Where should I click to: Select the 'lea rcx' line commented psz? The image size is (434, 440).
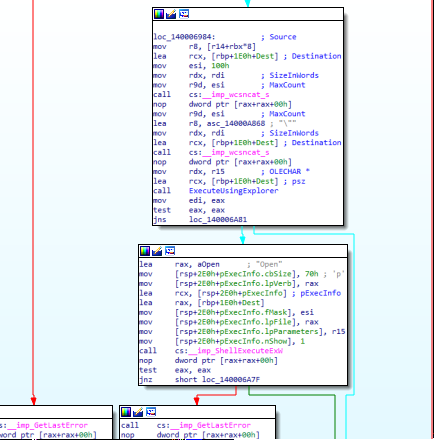pyautogui.click(x=229, y=181)
